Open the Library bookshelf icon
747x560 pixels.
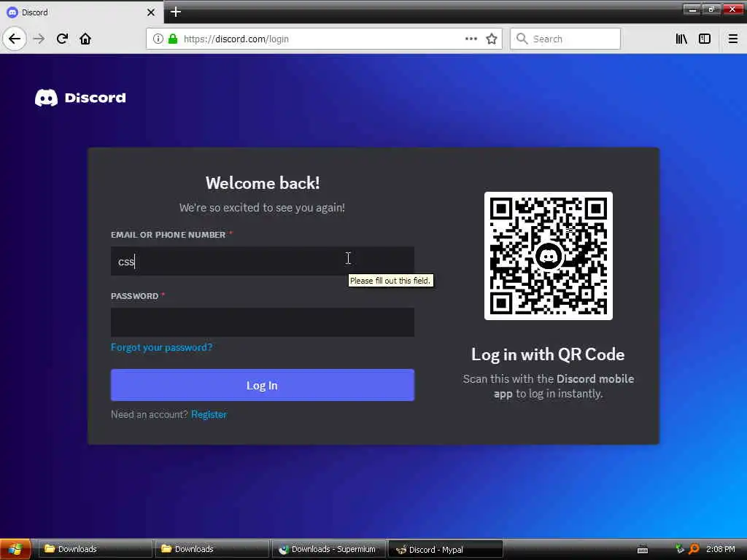[x=681, y=39]
